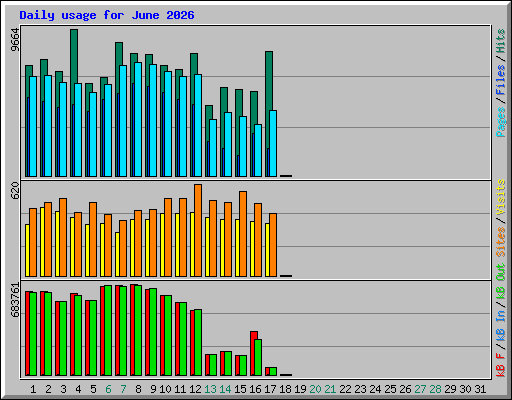Click the day 9 cyan Pages bar
The image size is (512, 400).
(153, 120)
